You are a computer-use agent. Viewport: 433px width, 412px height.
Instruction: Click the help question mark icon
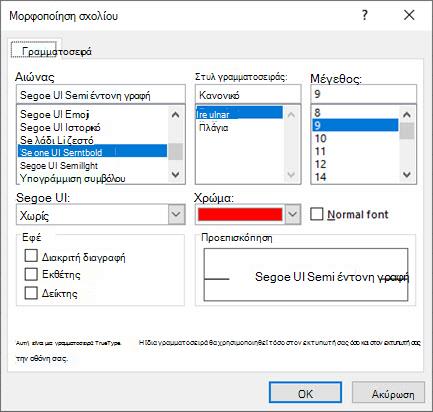[365, 15]
